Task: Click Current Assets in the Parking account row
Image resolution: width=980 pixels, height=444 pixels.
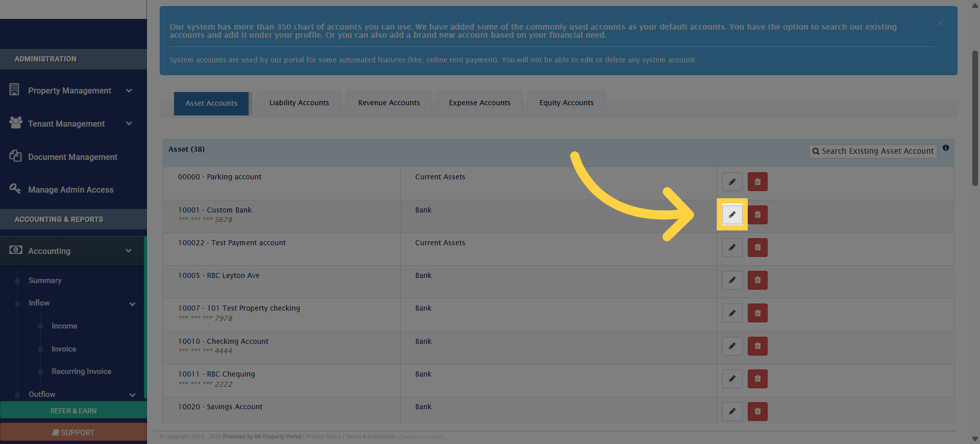Action: (440, 177)
